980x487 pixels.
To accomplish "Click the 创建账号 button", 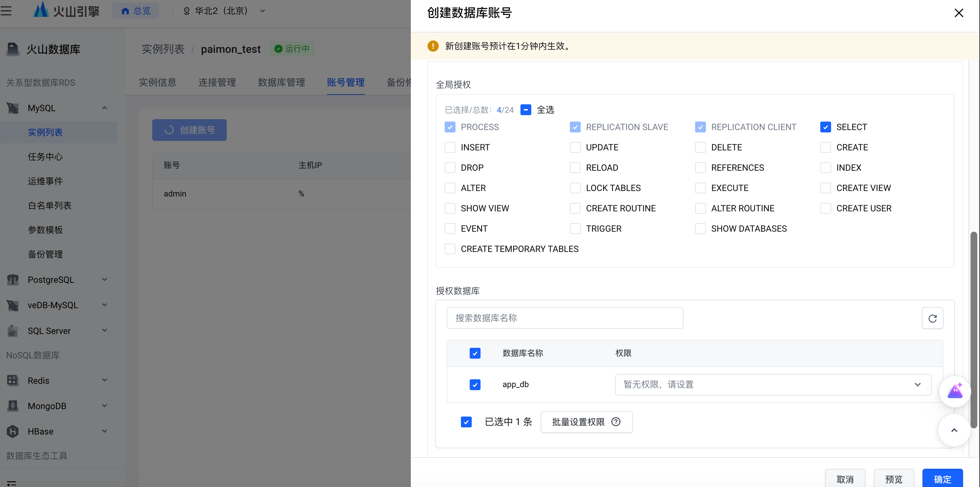I will pyautogui.click(x=190, y=130).
